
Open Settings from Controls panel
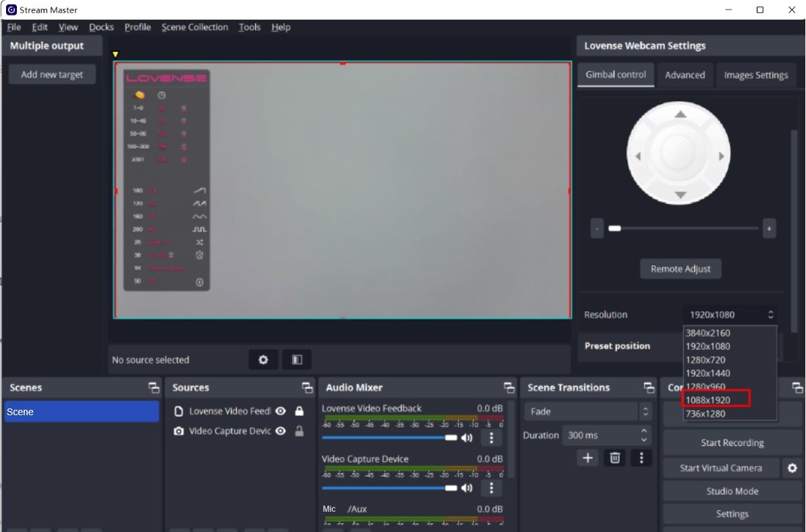click(732, 514)
